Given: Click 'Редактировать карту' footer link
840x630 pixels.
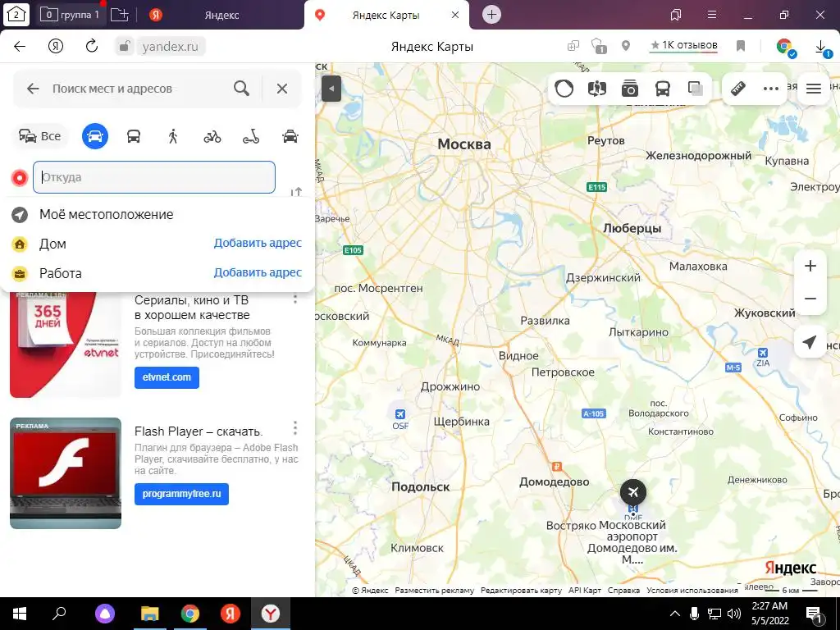Looking at the screenshot, I should pos(521,590).
